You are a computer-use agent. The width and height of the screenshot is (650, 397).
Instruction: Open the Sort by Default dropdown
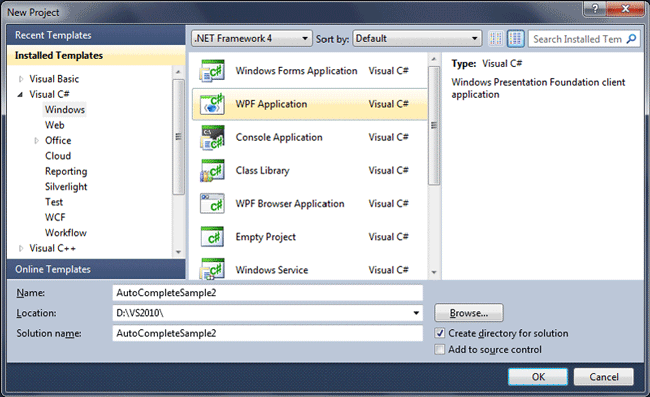[417, 39]
